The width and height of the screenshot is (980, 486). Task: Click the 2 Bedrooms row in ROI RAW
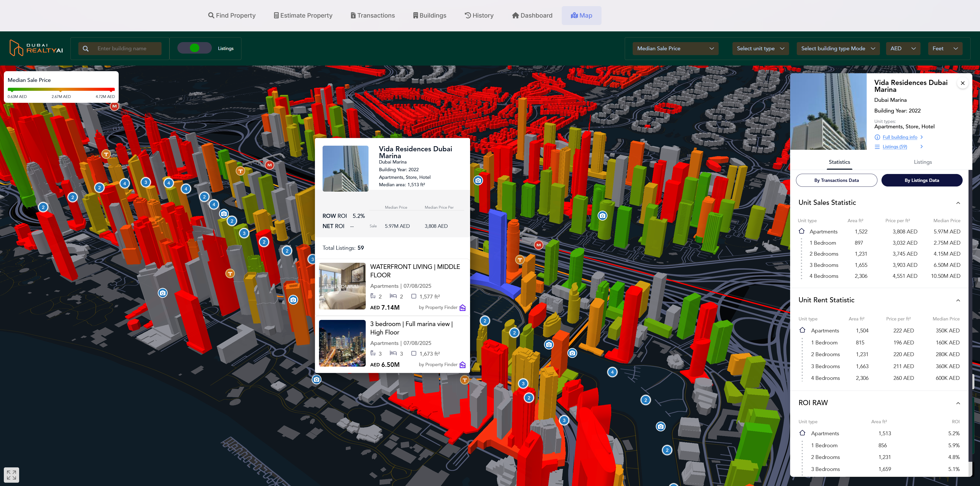pyautogui.click(x=879, y=457)
